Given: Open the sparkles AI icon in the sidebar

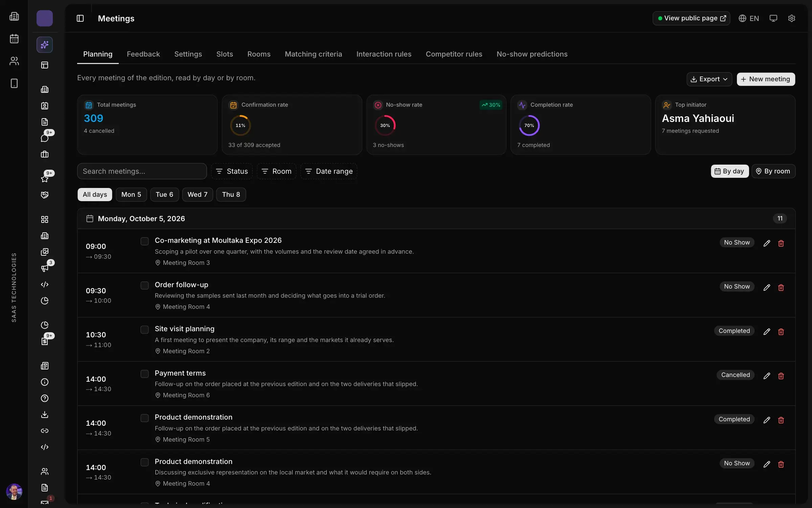Looking at the screenshot, I should point(45,45).
